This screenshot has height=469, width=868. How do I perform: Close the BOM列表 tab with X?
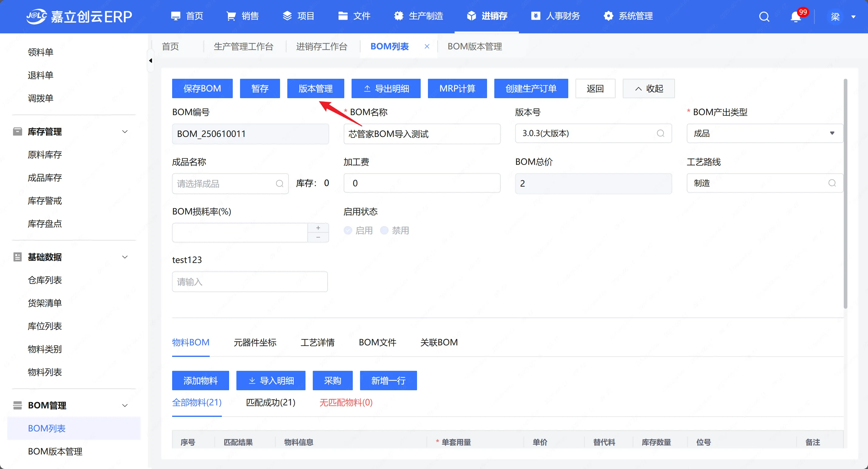427,46
